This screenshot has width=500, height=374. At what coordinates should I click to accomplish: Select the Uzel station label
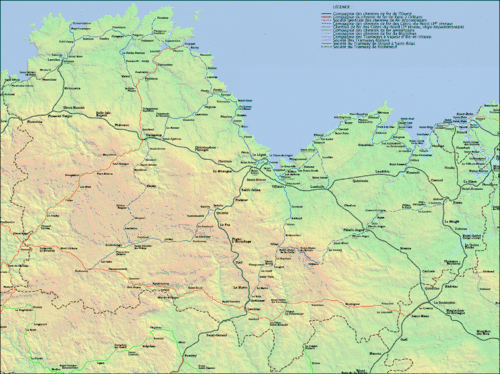click(238, 262)
